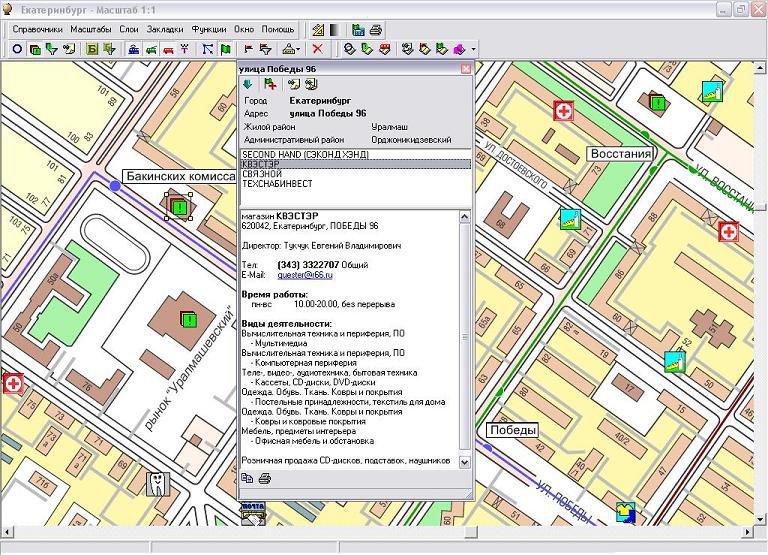Open dropdown arrow next to pink toolbar icon

pyautogui.click(x=473, y=49)
